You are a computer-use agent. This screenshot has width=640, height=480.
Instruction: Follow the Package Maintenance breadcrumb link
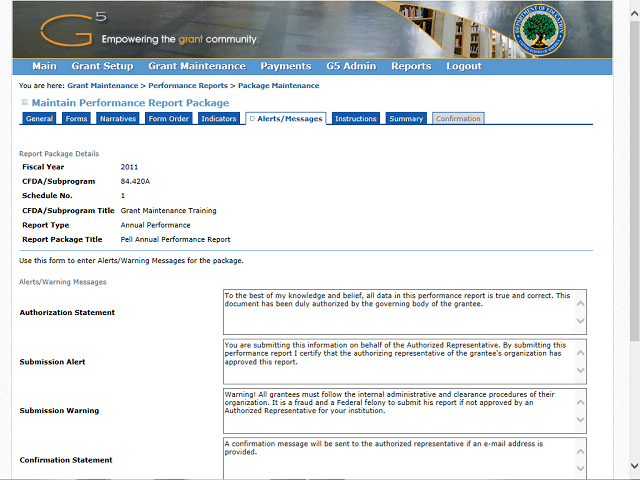279,86
